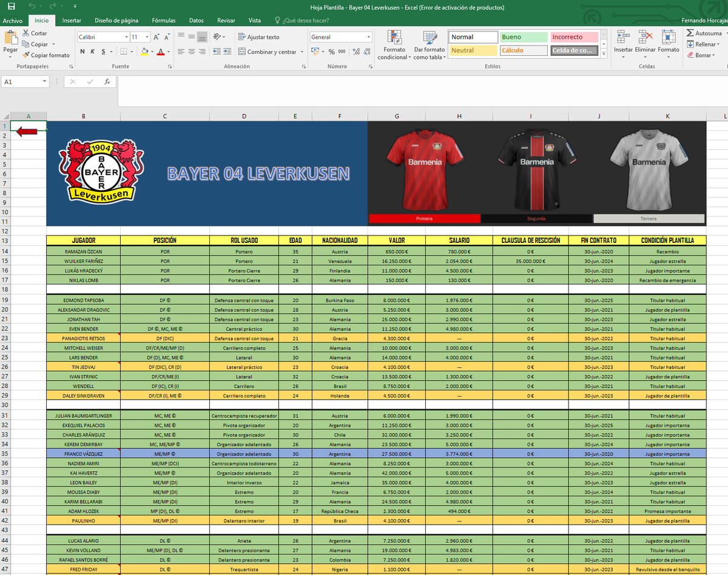The image size is (728, 575).
Task: Switch to the Insertar tab
Action: pos(72,21)
